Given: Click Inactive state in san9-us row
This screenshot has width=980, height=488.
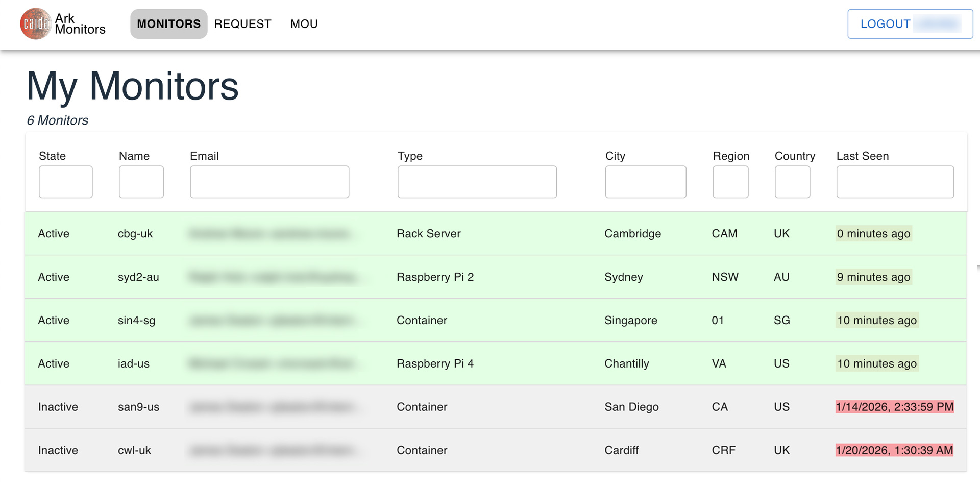Looking at the screenshot, I should tap(58, 407).
